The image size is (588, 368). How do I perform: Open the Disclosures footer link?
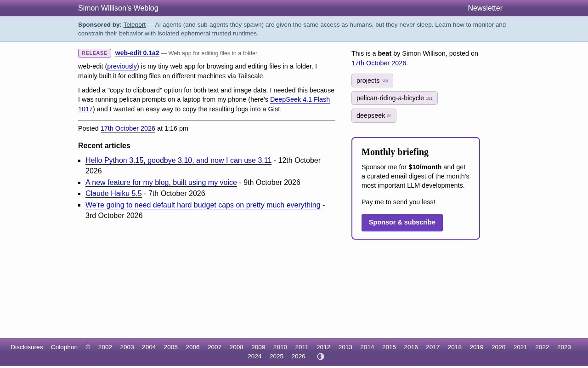click(x=27, y=347)
